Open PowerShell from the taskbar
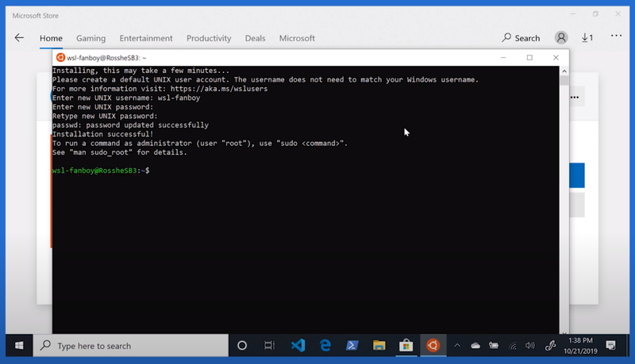 (x=352, y=346)
